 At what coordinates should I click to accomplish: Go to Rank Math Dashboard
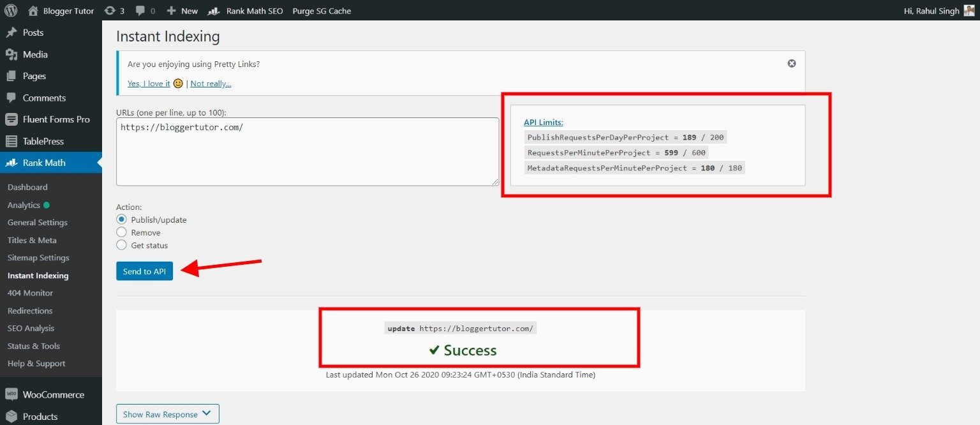(x=27, y=187)
